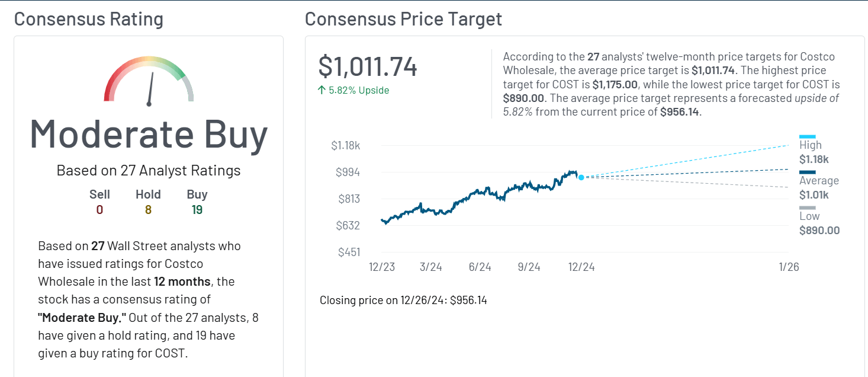This screenshot has width=868, height=377.
Task: Click the 6/24 date on chart axis
Action: (480, 267)
